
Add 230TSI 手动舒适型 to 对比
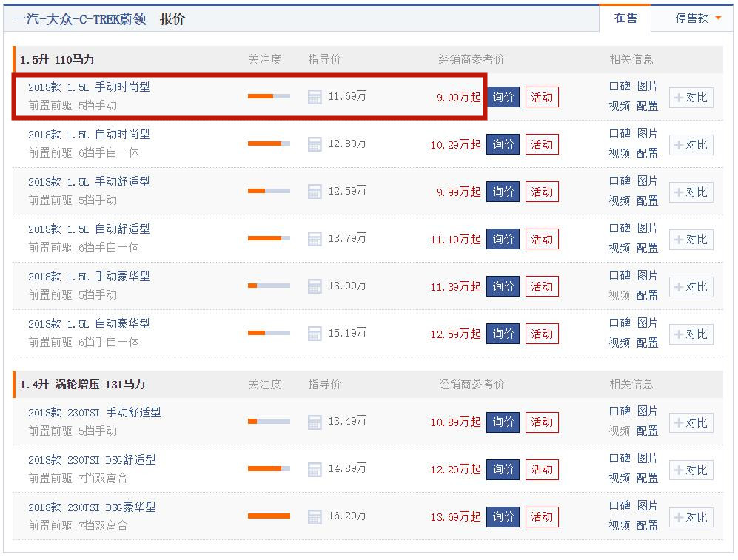tap(691, 422)
